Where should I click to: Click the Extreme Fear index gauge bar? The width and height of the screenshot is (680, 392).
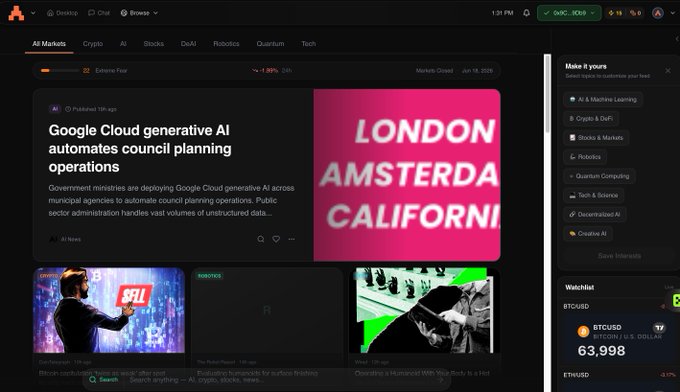59,70
